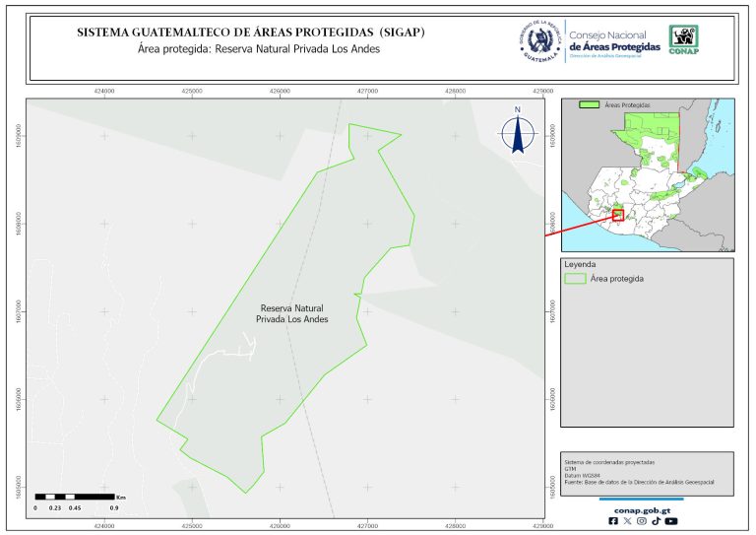Click the Facebook icon
Screen dimensions: 756x535
click(x=613, y=521)
